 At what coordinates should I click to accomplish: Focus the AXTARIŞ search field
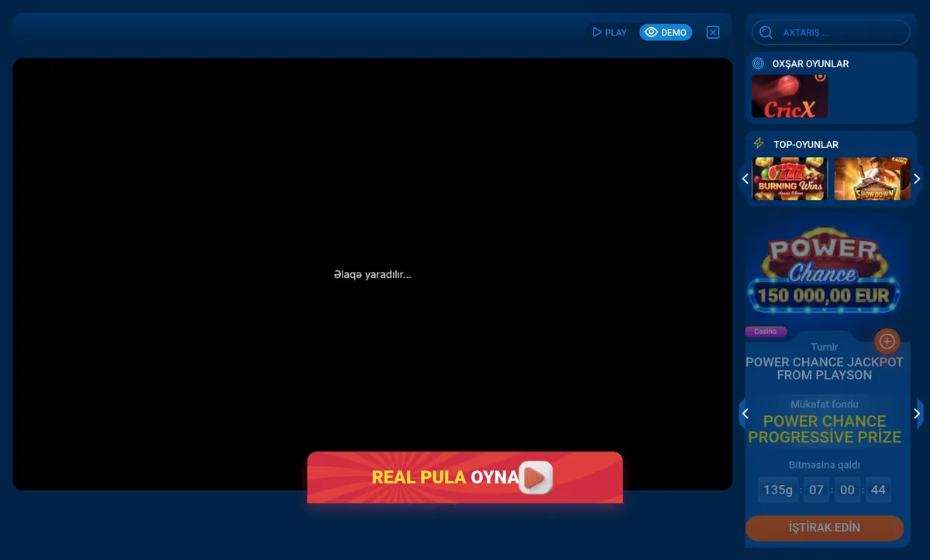point(831,33)
